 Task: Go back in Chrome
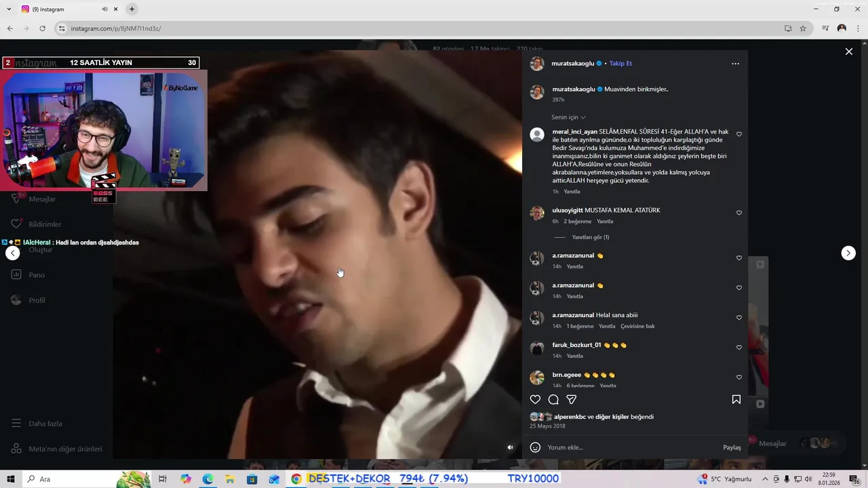pos(9,28)
